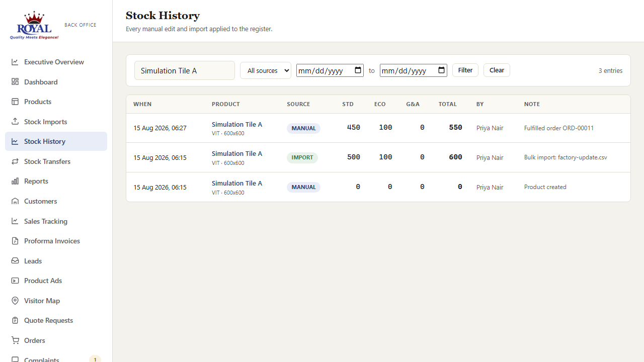Click the end date input field
This screenshot has width=644, height=362.
click(x=414, y=70)
